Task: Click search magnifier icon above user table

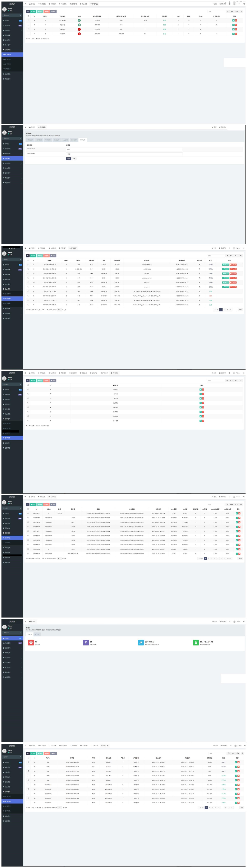Action: [241, 504]
